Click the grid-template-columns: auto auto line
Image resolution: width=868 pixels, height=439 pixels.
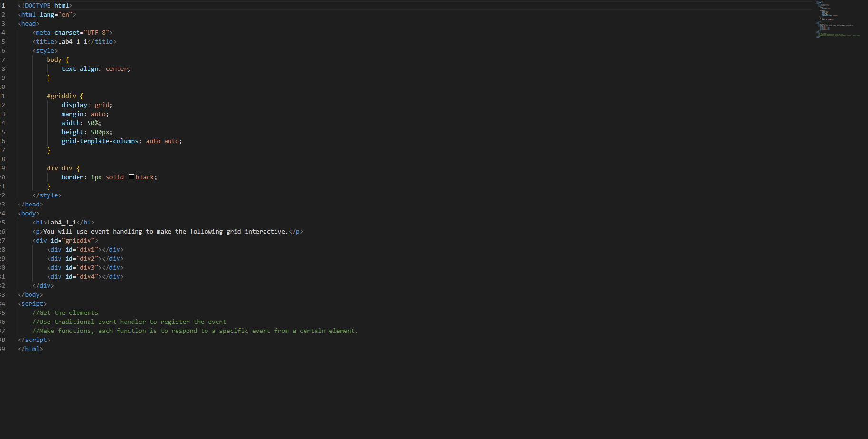click(122, 141)
